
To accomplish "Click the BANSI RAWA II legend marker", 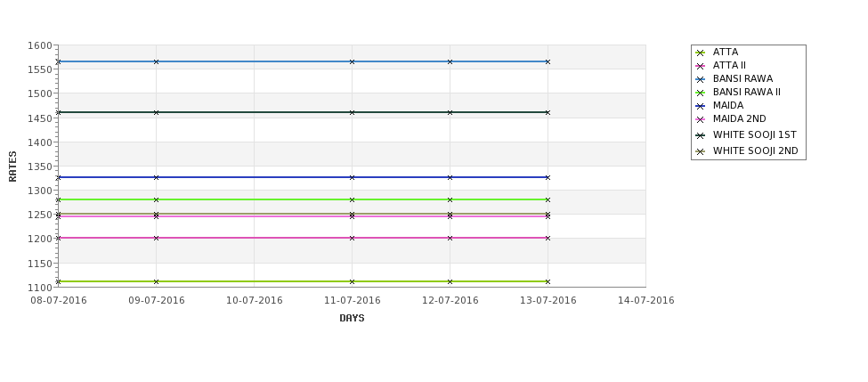I will (701, 93).
